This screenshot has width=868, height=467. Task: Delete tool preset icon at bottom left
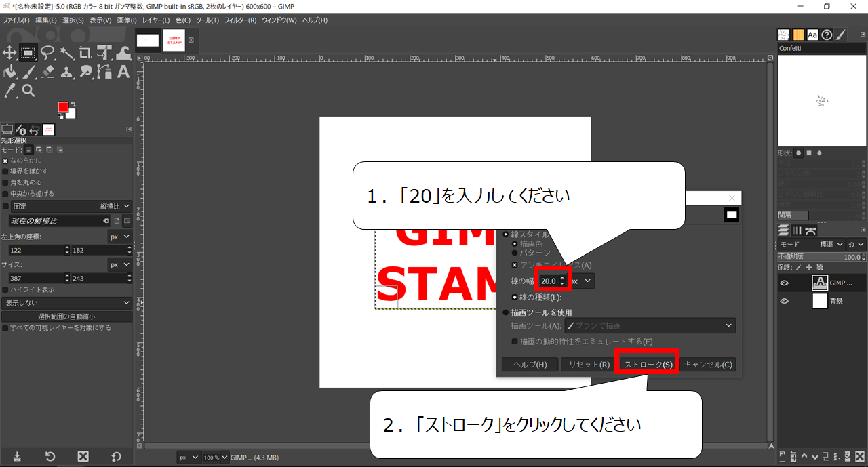[x=83, y=456]
